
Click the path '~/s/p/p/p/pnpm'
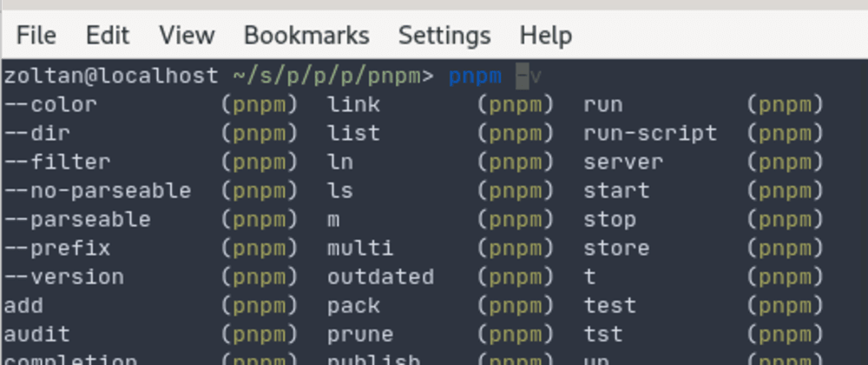327,77
